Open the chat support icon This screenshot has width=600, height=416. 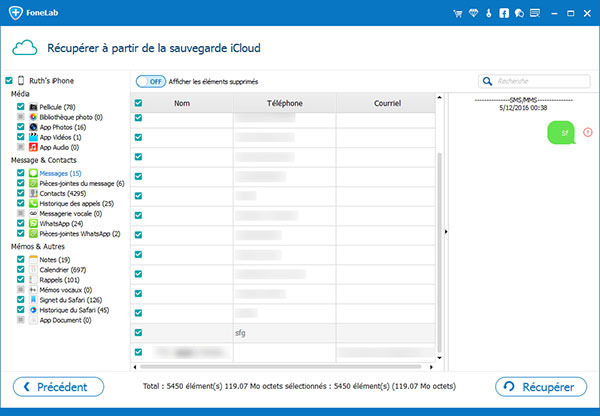(519, 13)
